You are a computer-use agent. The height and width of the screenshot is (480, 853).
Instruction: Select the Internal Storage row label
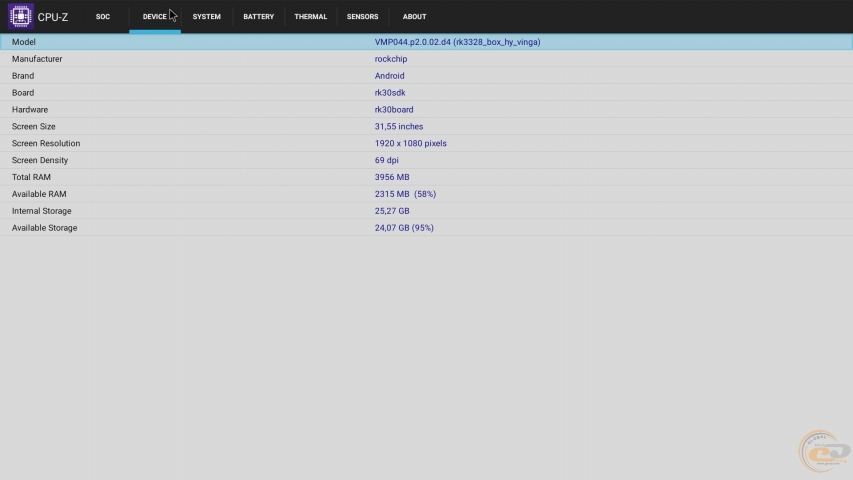41,211
